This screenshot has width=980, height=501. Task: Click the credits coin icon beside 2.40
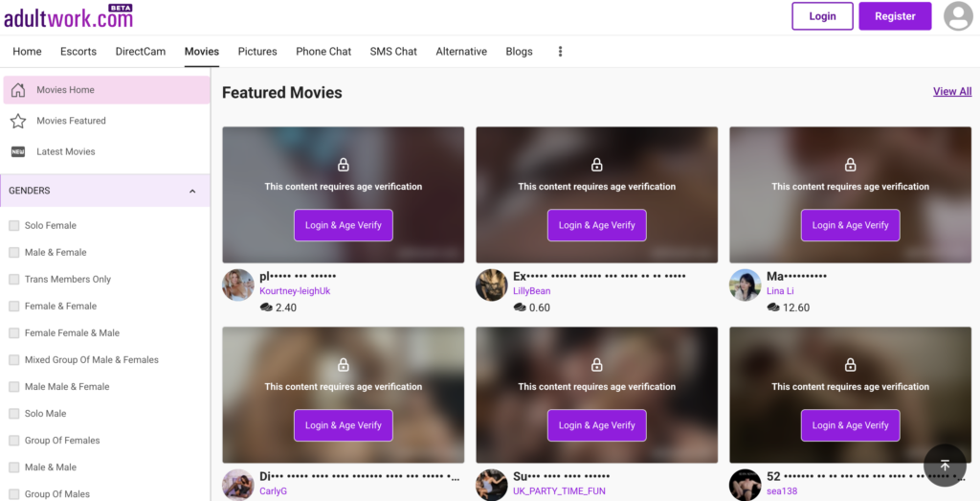pyautogui.click(x=266, y=307)
